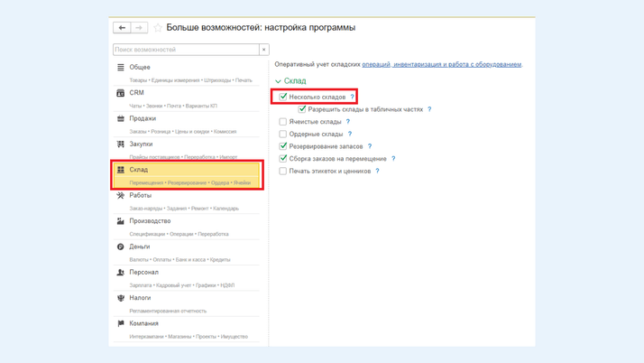Enable Печать этикеток и ценников checkbox
The height and width of the screenshot is (363, 644).
283,171
